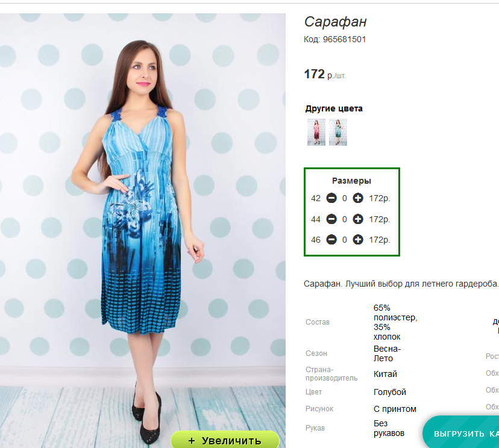Click the Размеры heading
This screenshot has height=448, width=499.
point(351,181)
